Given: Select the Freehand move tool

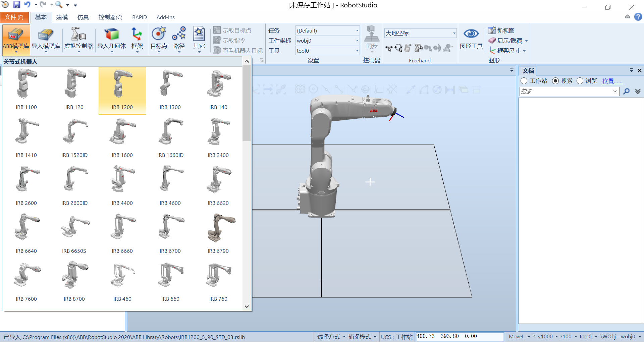Looking at the screenshot, I should click(x=389, y=48).
